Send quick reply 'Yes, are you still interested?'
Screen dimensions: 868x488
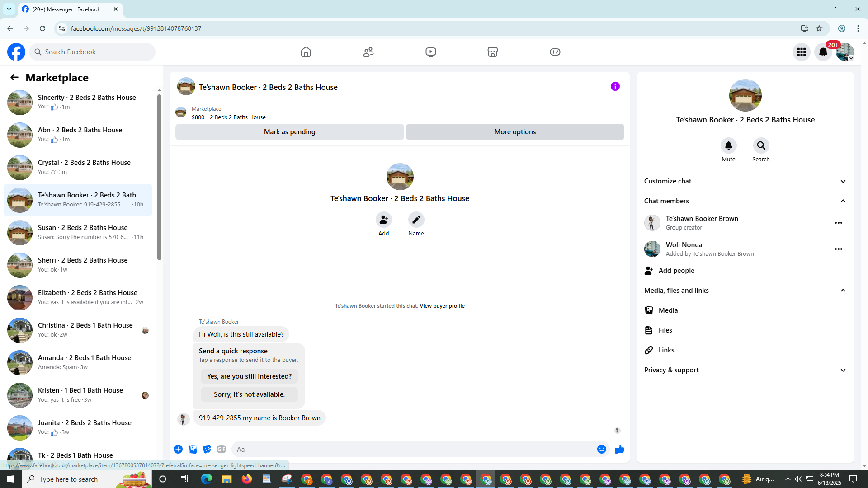click(x=249, y=376)
